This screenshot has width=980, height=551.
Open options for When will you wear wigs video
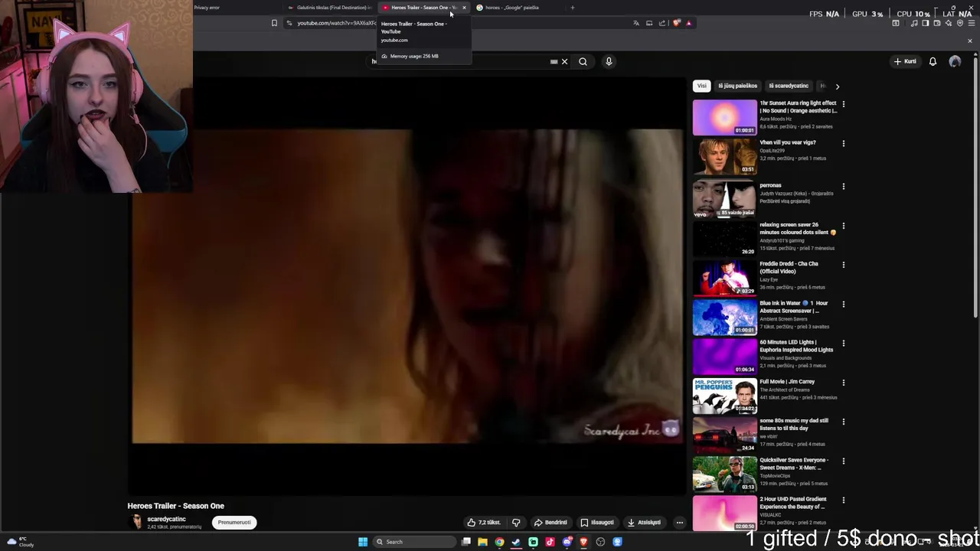pyautogui.click(x=843, y=143)
